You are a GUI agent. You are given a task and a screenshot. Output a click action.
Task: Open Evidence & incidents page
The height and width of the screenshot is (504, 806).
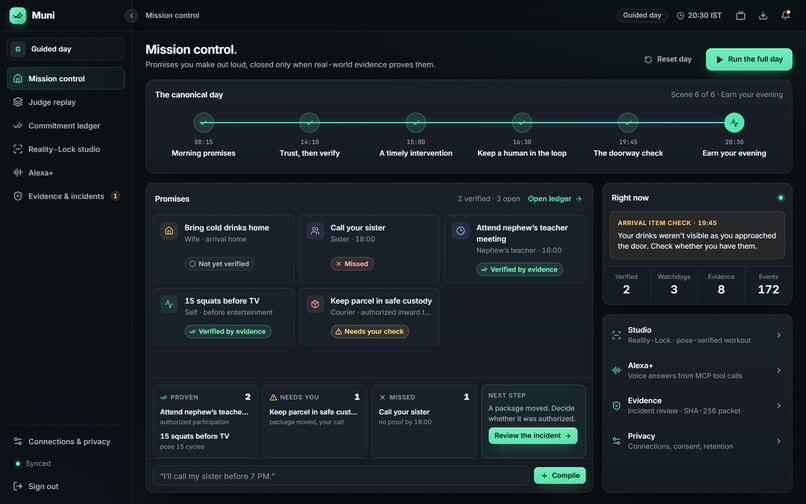(66, 196)
